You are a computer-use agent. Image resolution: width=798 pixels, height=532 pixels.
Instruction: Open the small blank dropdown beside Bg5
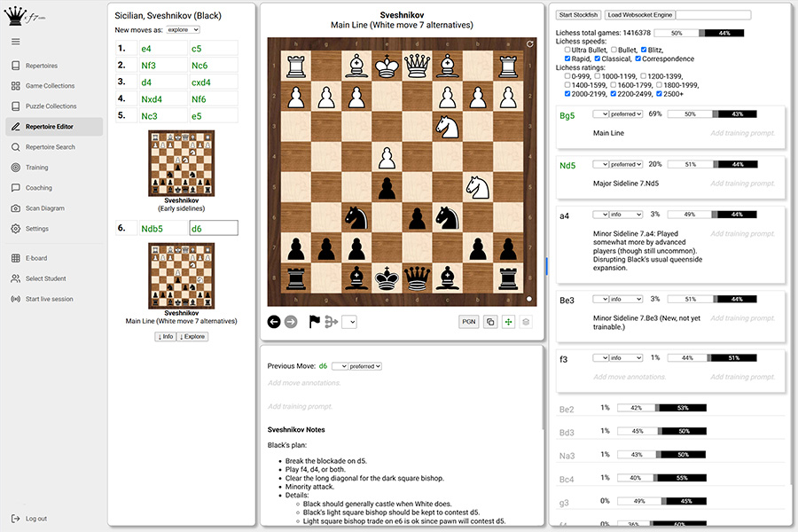[x=600, y=114]
